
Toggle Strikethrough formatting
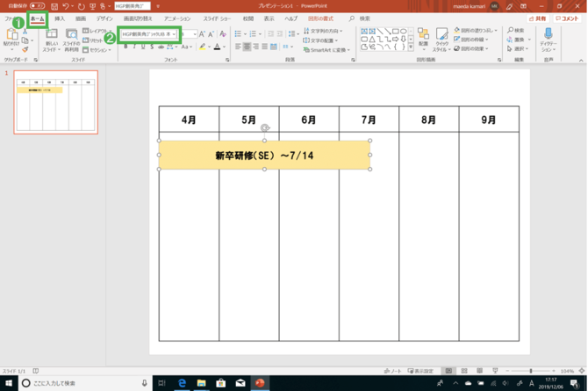pyautogui.click(x=161, y=47)
